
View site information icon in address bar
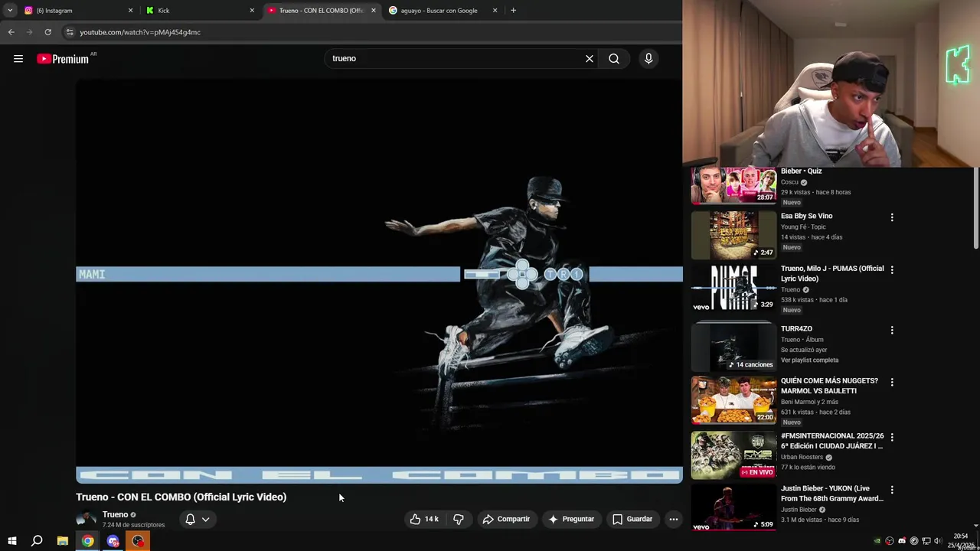[x=70, y=32]
